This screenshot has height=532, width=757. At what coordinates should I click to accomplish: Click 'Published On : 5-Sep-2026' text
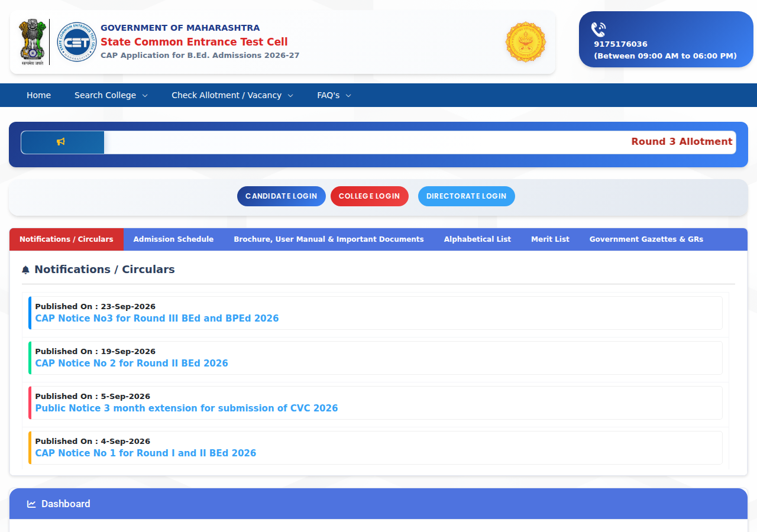click(x=92, y=397)
